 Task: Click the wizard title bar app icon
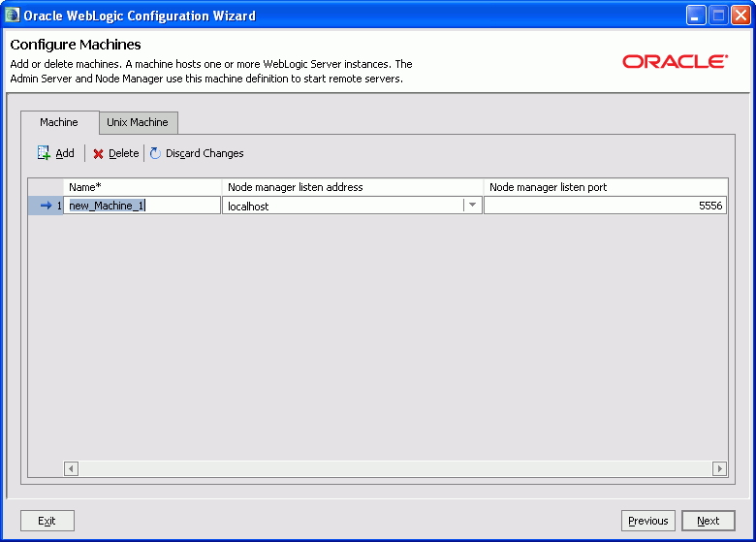[x=12, y=15]
